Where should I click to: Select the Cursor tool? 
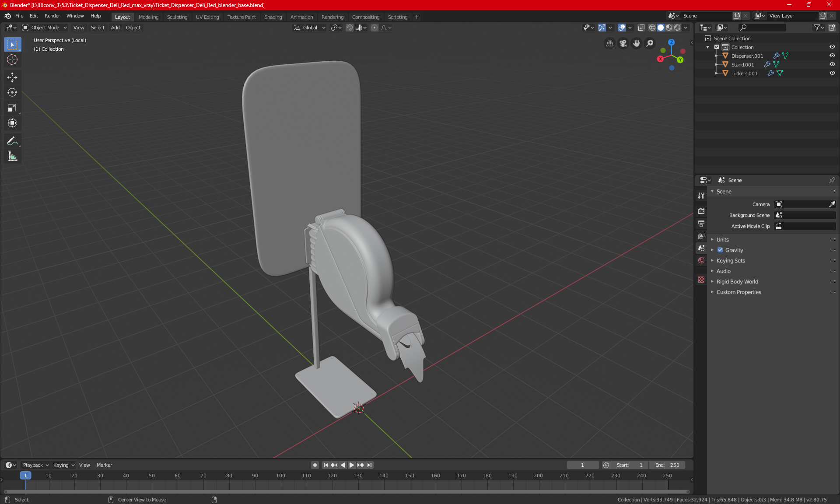[x=12, y=59]
